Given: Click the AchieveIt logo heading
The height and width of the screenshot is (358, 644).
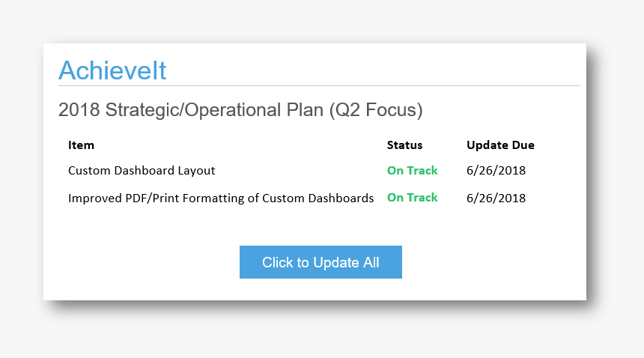Looking at the screenshot, I should pos(112,70).
